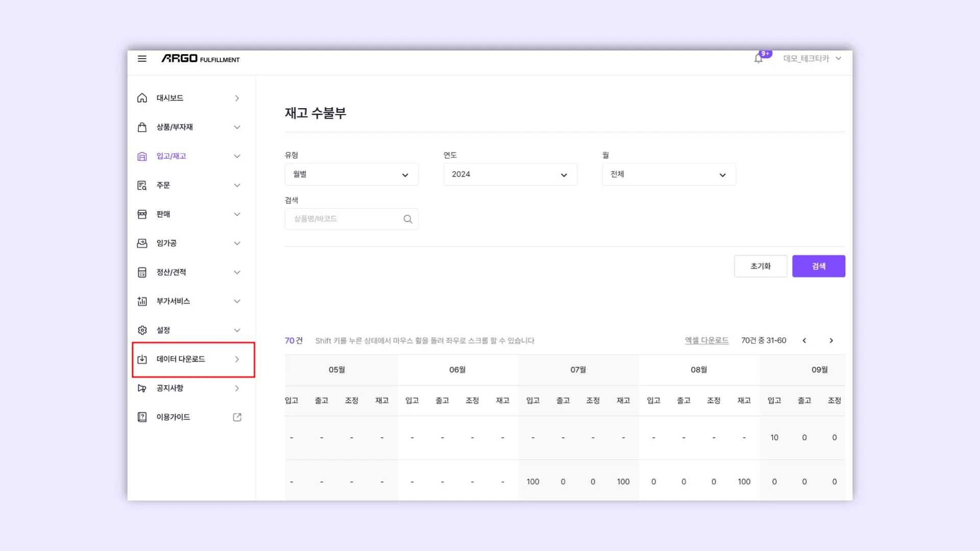The height and width of the screenshot is (551, 980).
Task: Click the 상품/부자재 bag icon
Action: click(x=142, y=127)
